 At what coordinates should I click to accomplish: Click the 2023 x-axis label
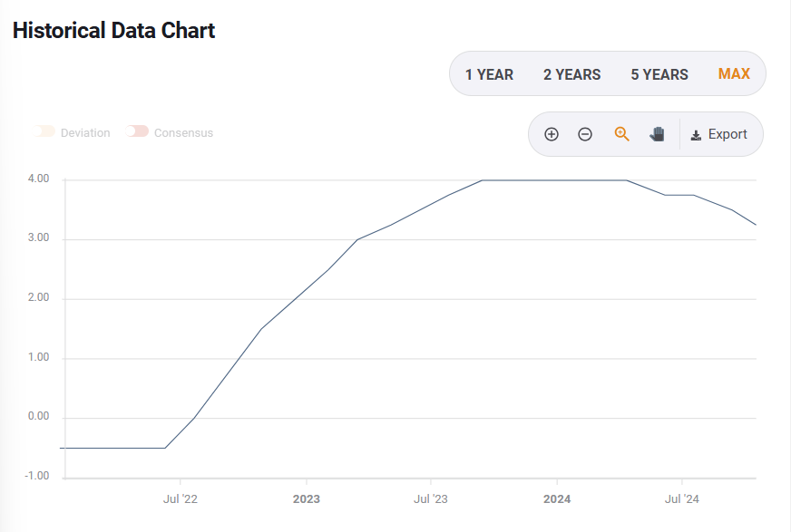pos(307,499)
